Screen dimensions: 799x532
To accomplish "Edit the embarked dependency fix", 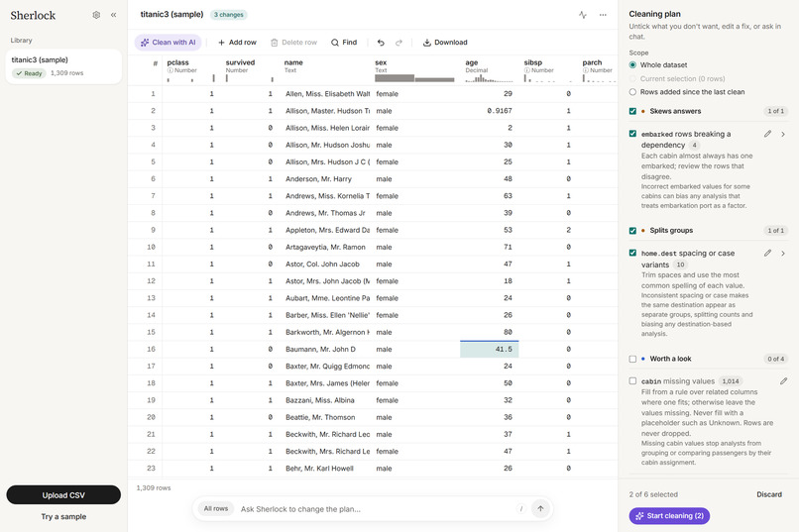I will pyautogui.click(x=767, y=134).
